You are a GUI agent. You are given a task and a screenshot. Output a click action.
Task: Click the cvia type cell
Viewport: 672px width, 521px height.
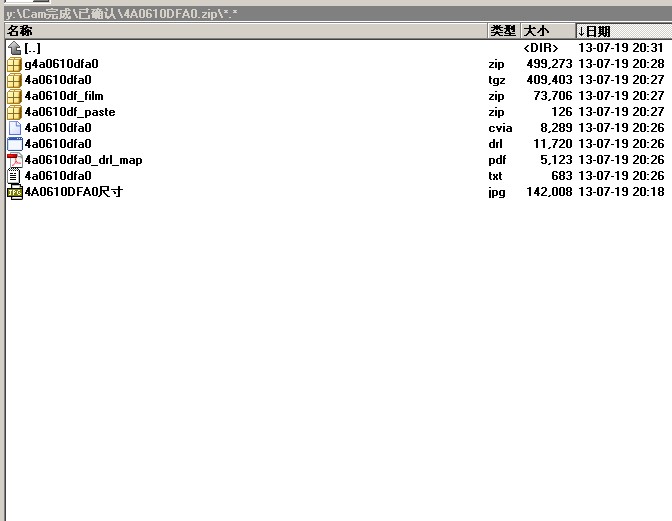click(500, 128)
